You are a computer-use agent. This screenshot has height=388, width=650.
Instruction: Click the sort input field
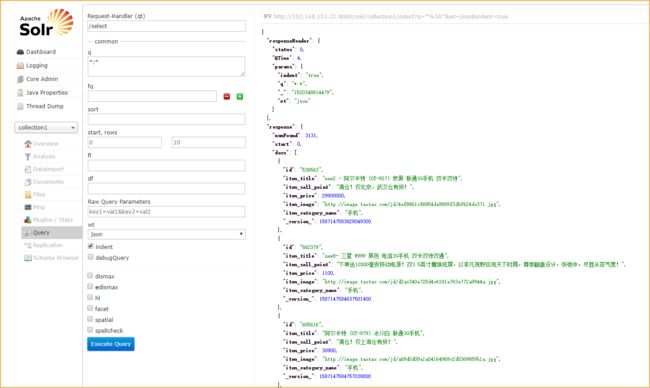tap(166, 119)
